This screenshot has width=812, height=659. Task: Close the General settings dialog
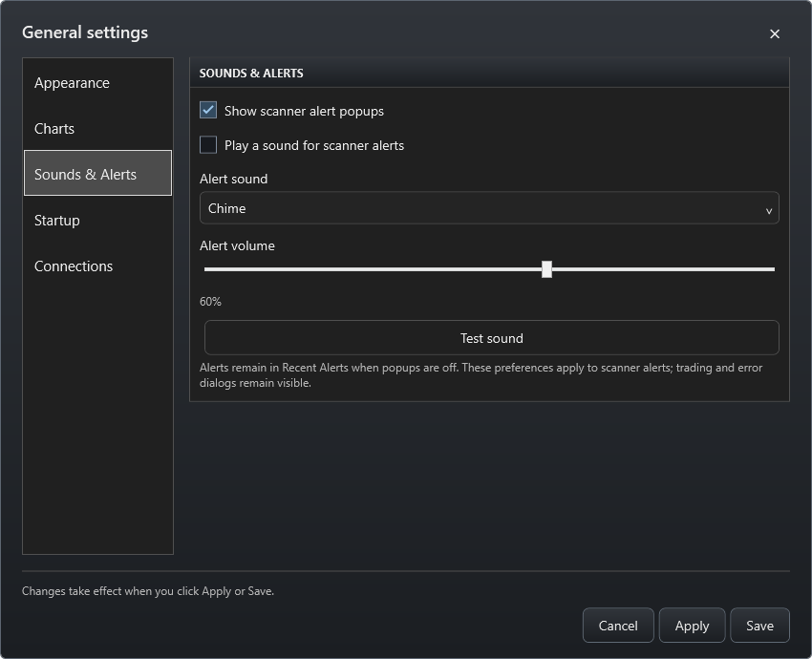point(774,33)
